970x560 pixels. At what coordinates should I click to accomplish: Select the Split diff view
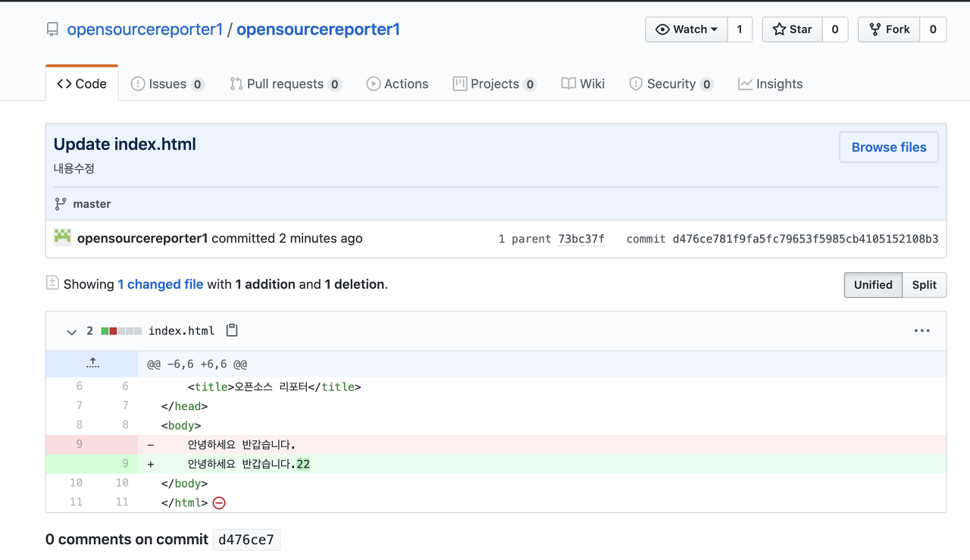tap(925, 285)
